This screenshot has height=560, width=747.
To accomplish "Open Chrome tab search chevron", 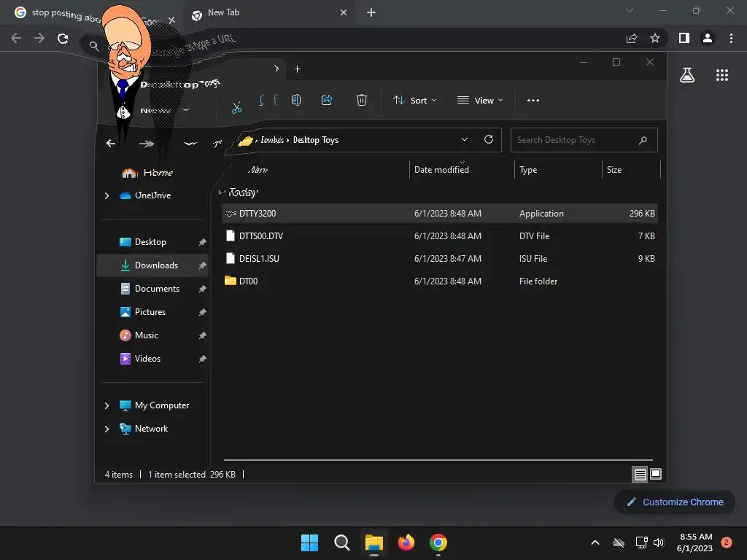I will 630,10.
